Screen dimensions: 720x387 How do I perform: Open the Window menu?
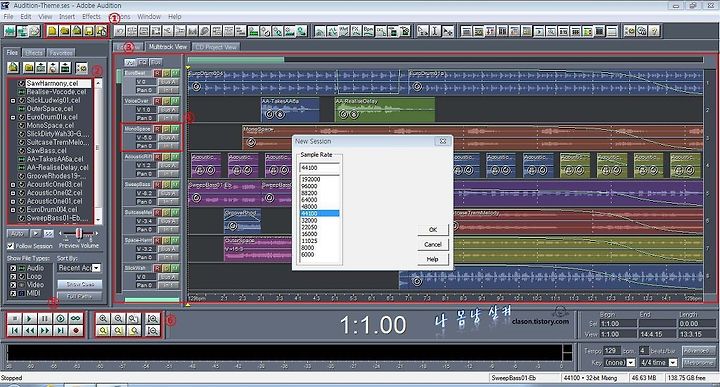pyautogui.click(x=149, y=17)
